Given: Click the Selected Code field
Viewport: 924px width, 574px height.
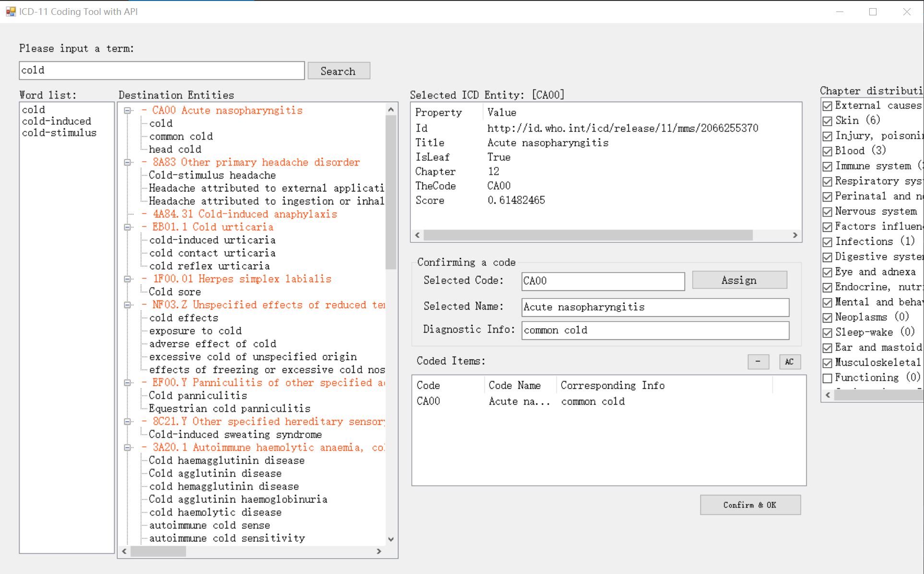Looking at the screenshot, I should click(603, 281).
